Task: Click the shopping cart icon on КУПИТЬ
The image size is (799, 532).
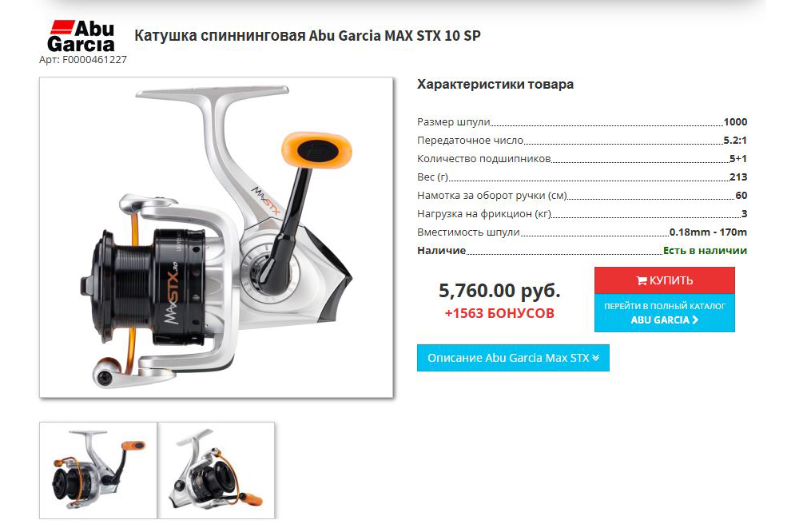Action: [x=641, y=280]
